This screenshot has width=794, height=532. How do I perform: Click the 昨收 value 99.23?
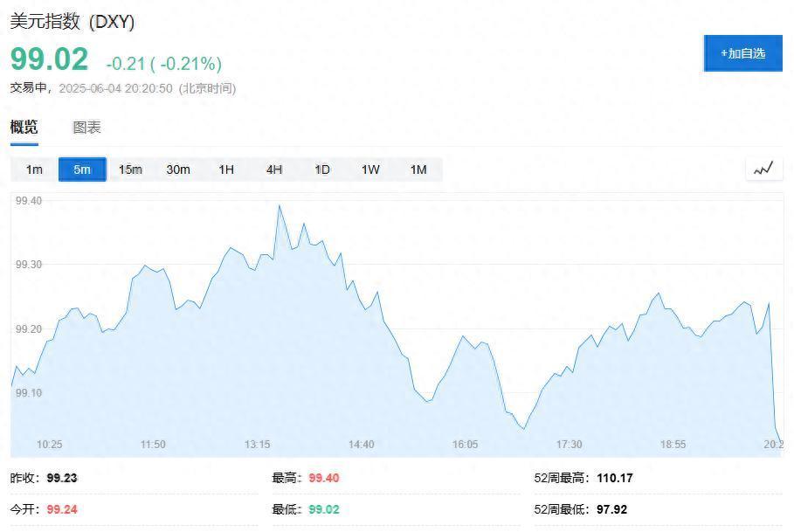pyautogui.click(x=62, y=478)
